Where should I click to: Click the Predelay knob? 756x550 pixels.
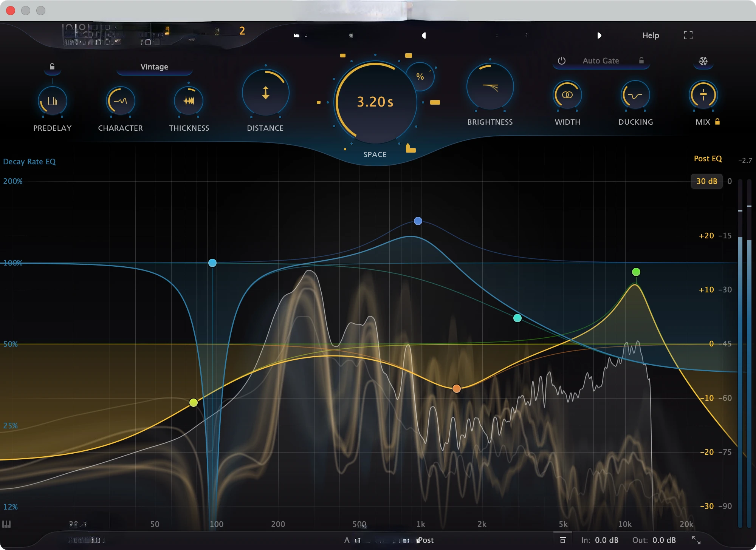tap(53, 101)
